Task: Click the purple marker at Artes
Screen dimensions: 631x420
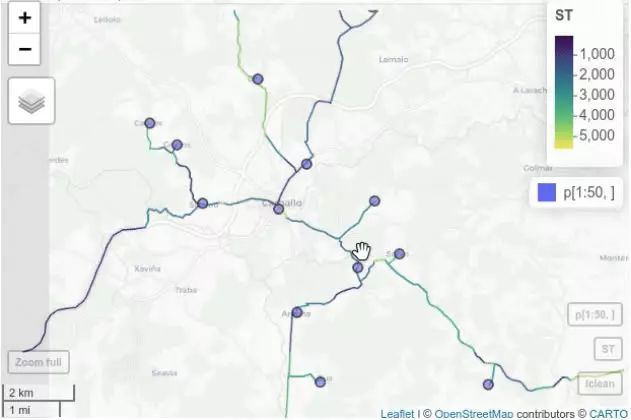Action: [297, 312]
